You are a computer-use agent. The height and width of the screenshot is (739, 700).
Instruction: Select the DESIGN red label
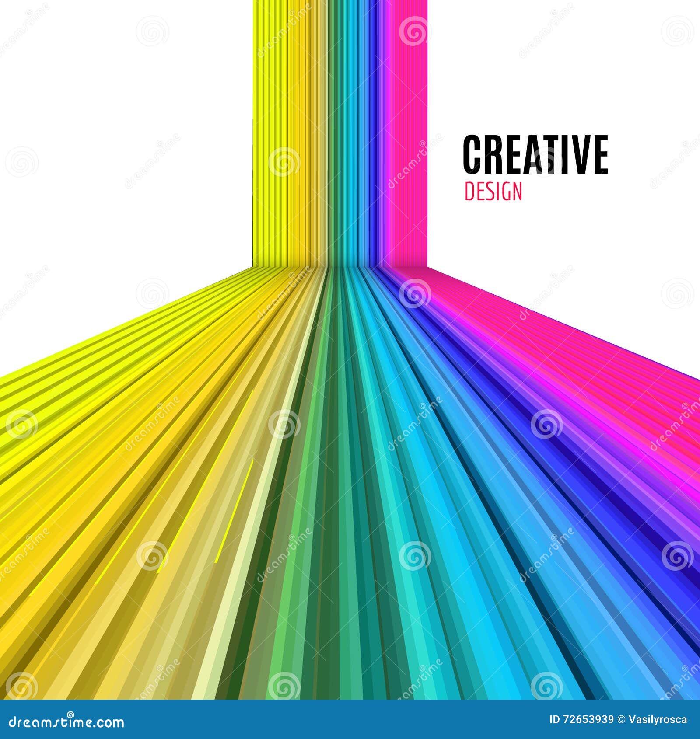[493, 190]
